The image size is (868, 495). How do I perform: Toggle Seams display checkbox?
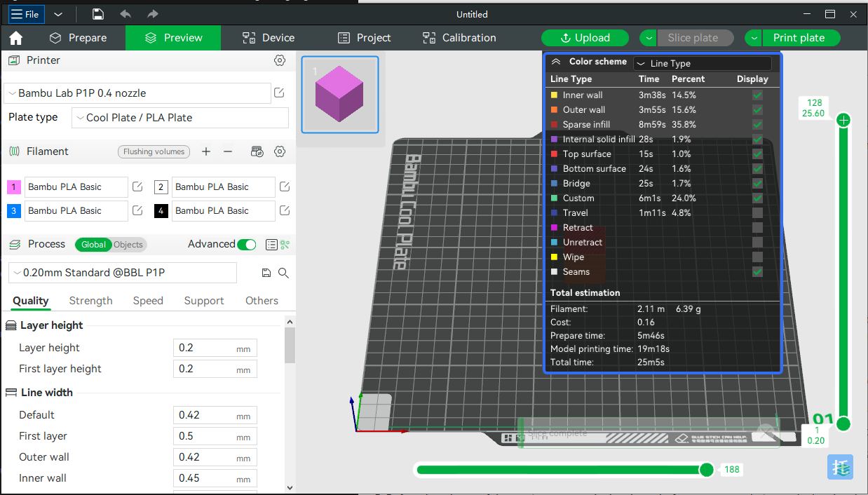point(757,271)
